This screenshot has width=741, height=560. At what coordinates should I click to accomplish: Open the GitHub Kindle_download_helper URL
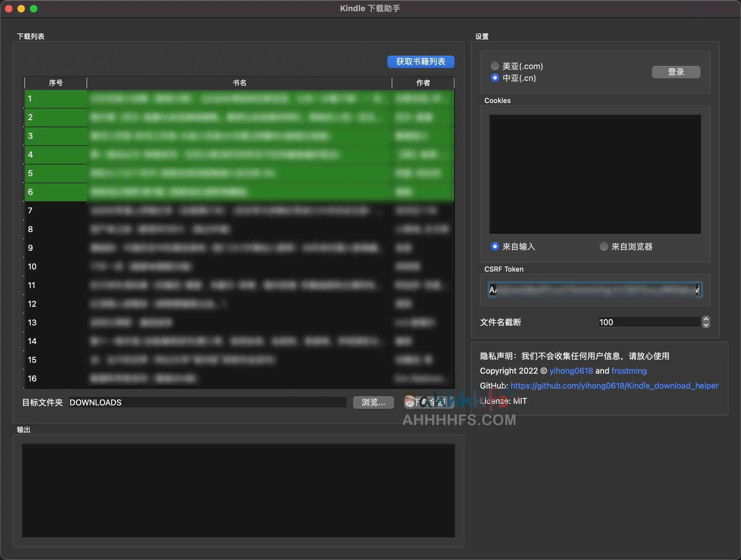coord(614,385)
